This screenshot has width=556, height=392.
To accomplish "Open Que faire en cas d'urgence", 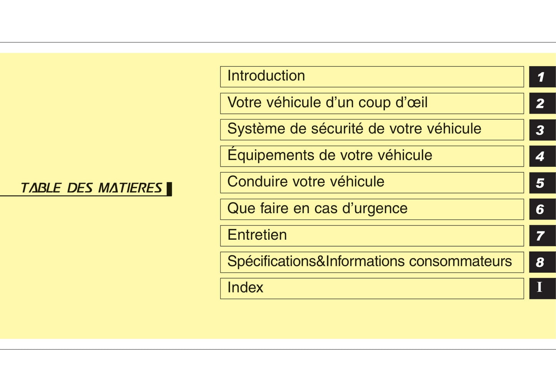I will click(x=372, y=209).
